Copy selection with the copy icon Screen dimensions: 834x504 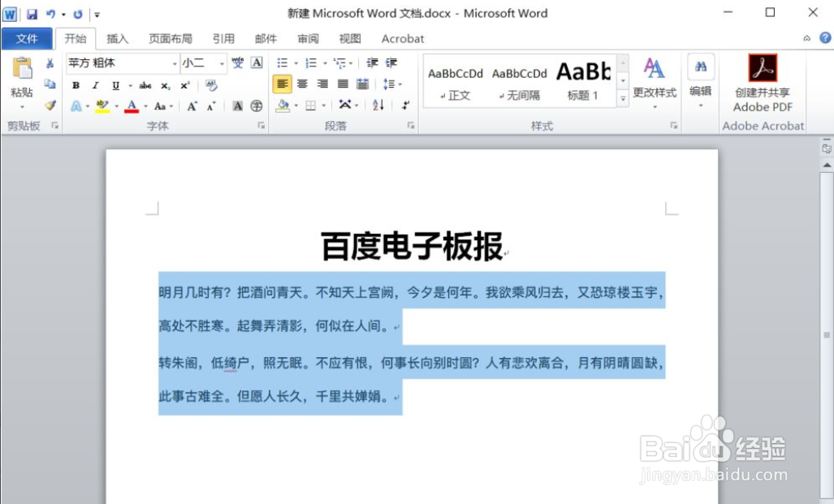click(x=50, y=84)
